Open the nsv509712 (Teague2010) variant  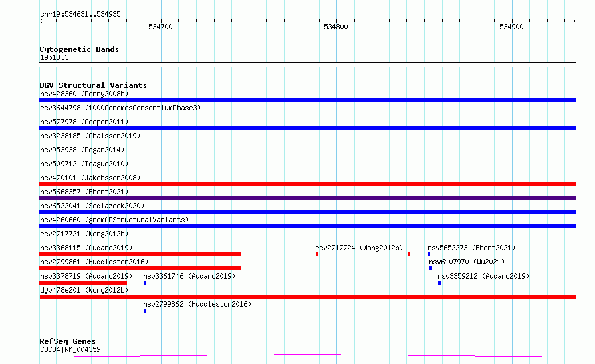(84, 164)
